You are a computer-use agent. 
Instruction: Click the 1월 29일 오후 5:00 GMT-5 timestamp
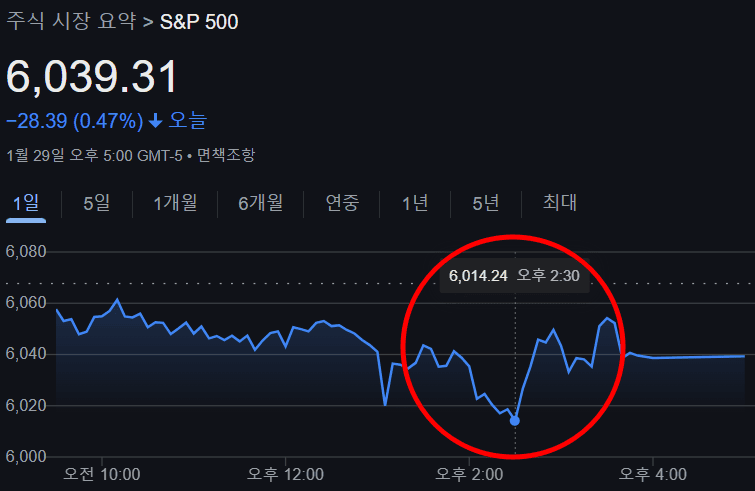point(94,155)
